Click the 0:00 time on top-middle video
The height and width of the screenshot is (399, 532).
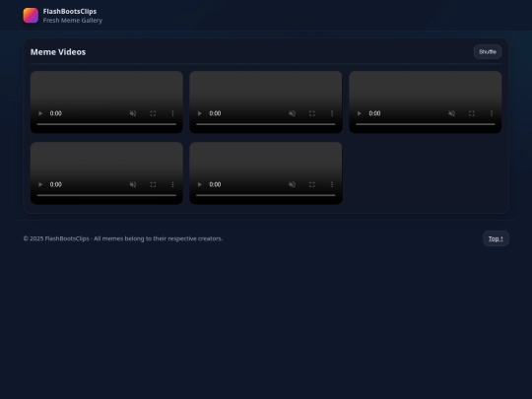click(215, 113)
